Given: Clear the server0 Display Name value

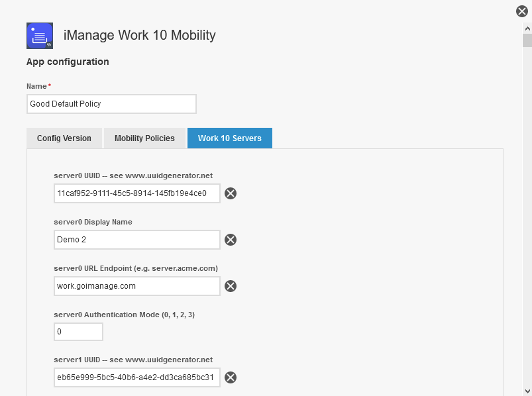Looking at the screenshot, I should coord(231,240).
